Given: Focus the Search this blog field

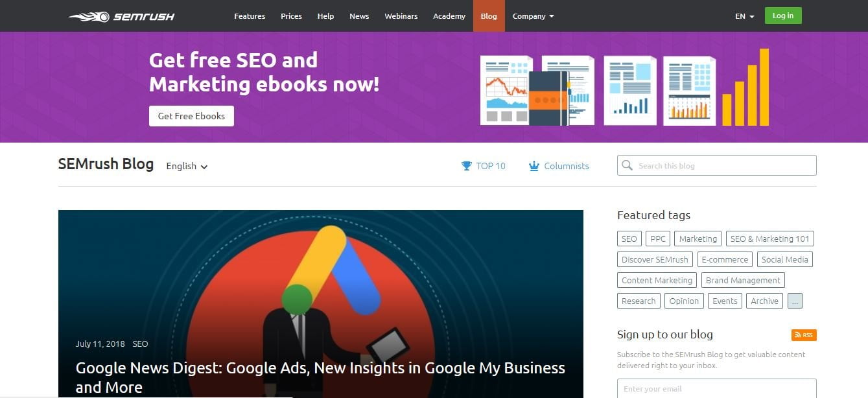Looking at the screenshot, I should point(716,165).
